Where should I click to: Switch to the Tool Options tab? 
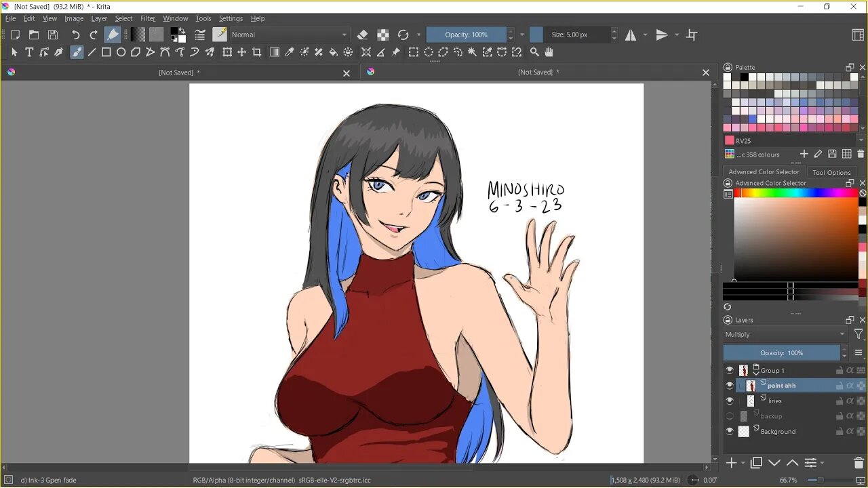[x=831, y=172]
